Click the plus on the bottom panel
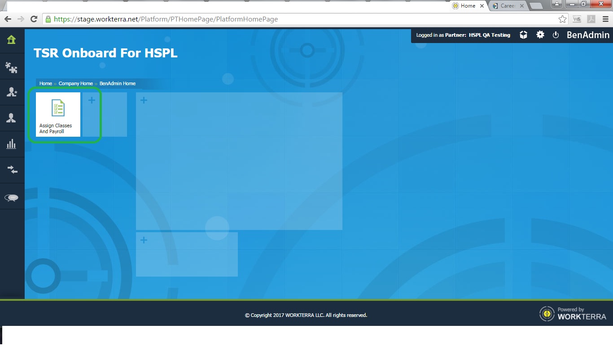Screen dimensions: 613x364 pyautogui.click(x=144, y=240)
